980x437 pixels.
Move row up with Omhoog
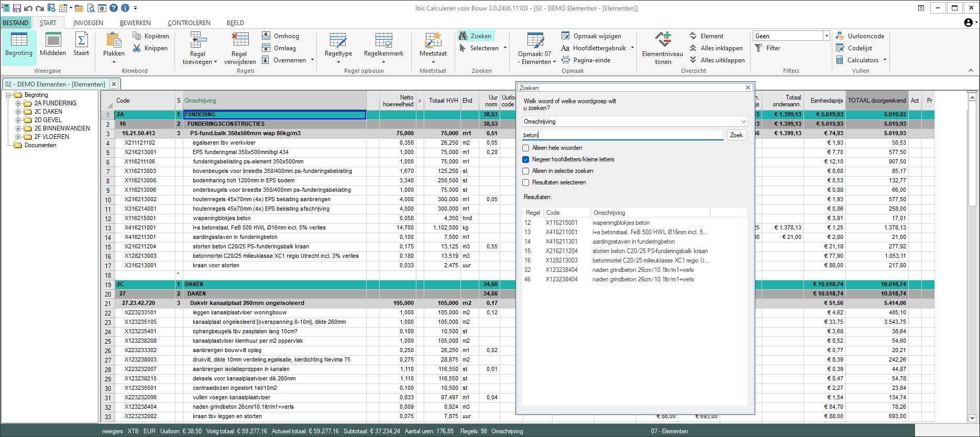click(280, 36)
